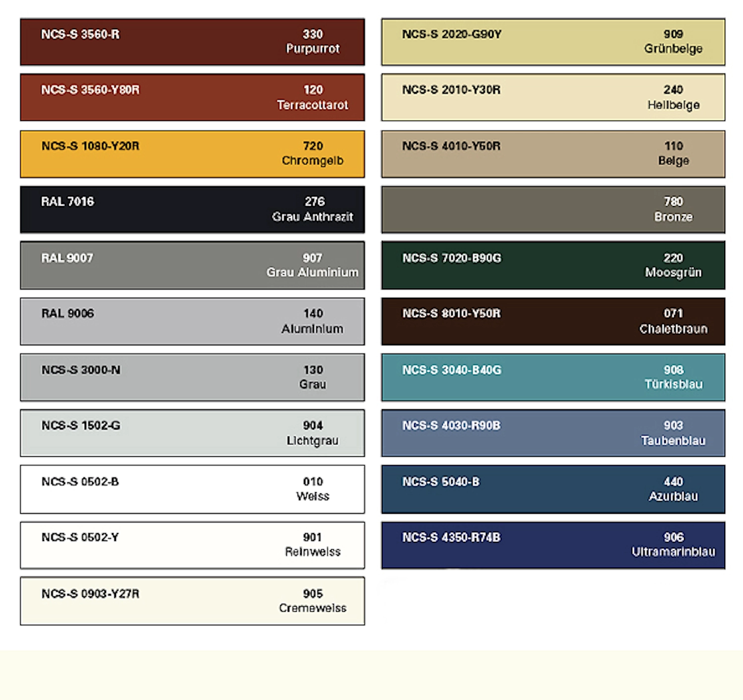Select the 780 Bronze swatch
Image resolution: width=743 pixels, height=700 pixels.
point(553,210)
